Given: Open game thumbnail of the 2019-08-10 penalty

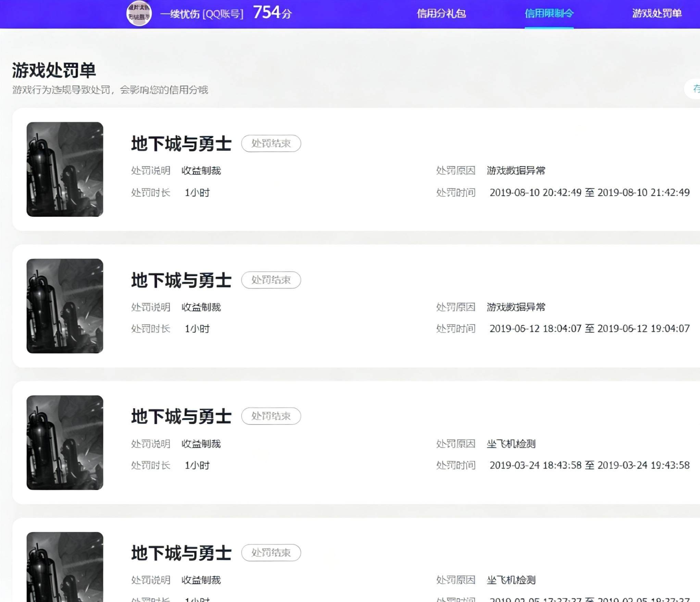Looking at the screenshot, I should coord(65,169).
